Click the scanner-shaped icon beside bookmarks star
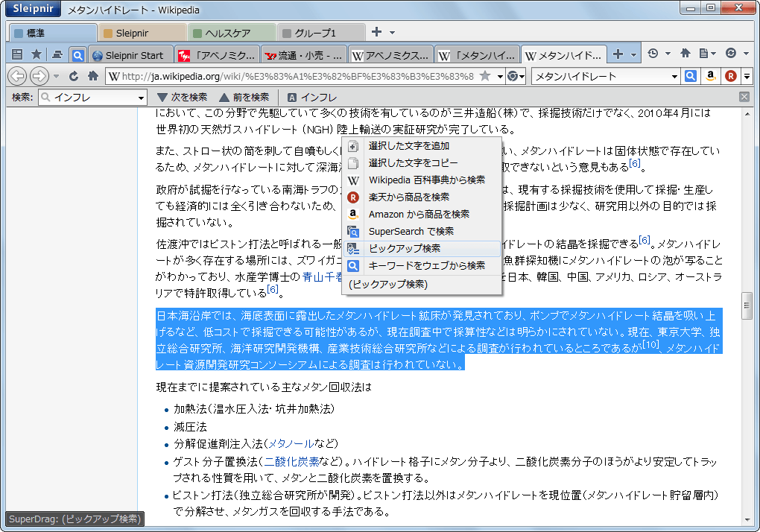This screenshot has width=760, height=532. point(57,54)
